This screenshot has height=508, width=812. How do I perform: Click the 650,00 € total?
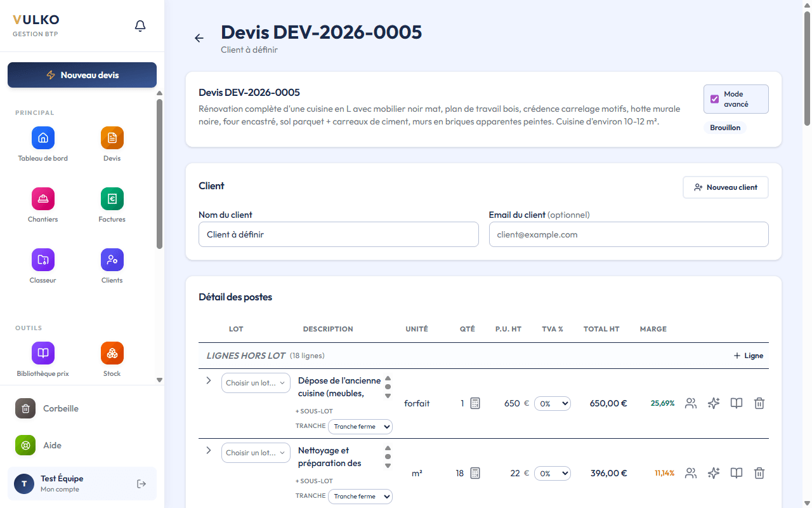[x=608, y=403]
